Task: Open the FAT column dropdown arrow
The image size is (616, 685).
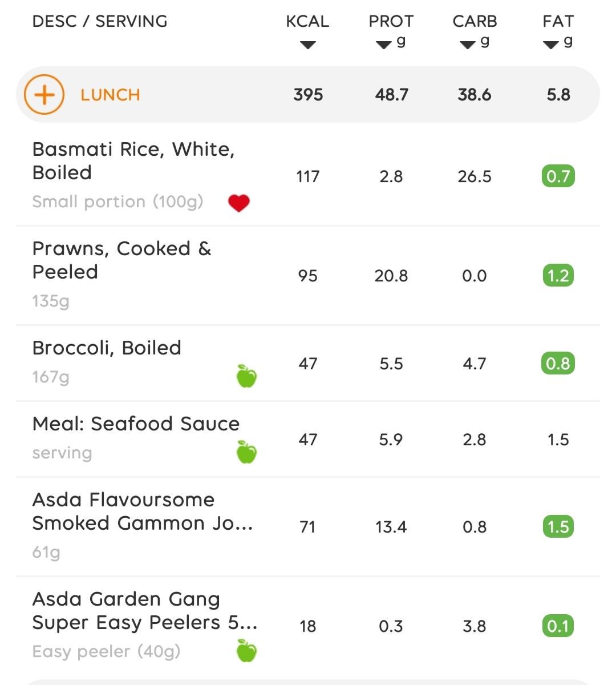Action: point(551,45)
